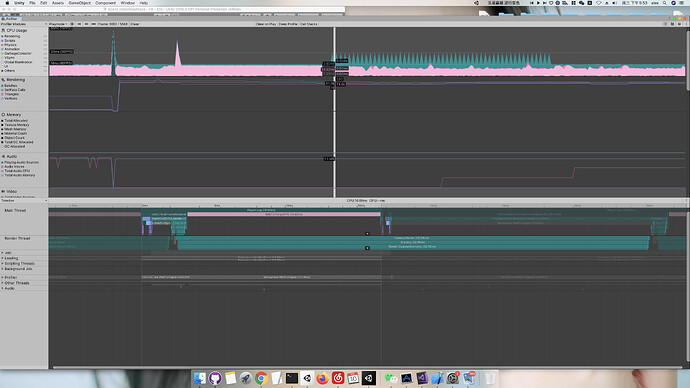This screenshot has width=690, height=388.
Task: Click the pink spike in CPU Usage chart
Action: [177, 54]
